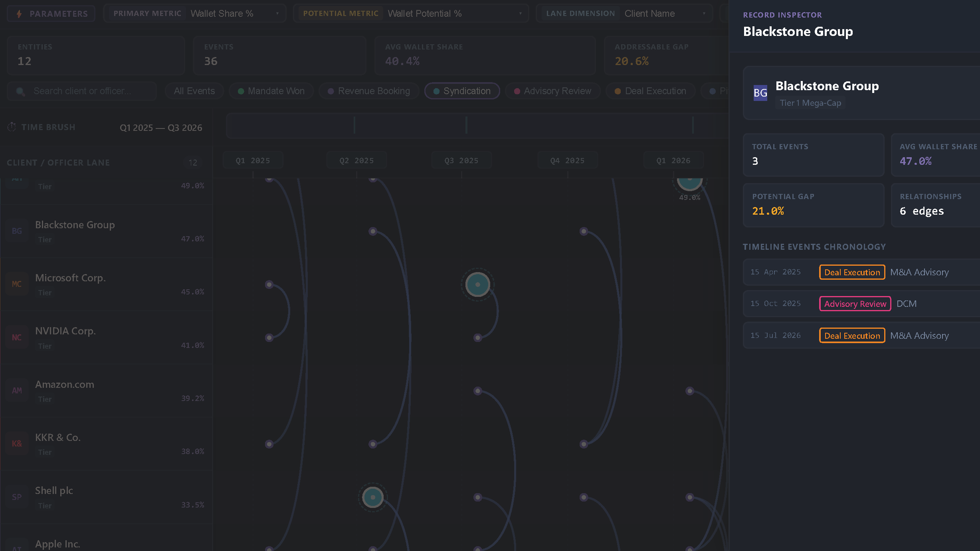
Task: Click the NC avatar in NVIDIA Corp. lane
Action: (17, 338)
